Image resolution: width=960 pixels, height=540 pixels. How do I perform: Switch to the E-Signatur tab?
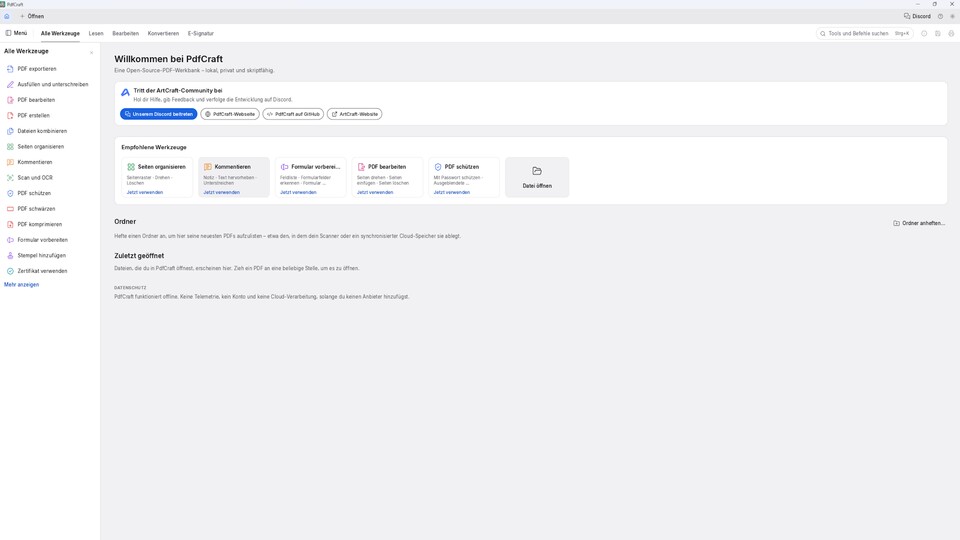tap(201, 34)
